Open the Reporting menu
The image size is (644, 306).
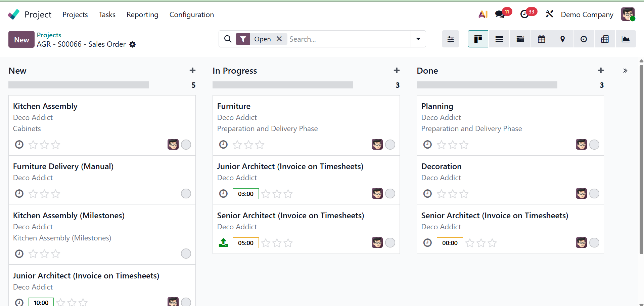[142, 14]
